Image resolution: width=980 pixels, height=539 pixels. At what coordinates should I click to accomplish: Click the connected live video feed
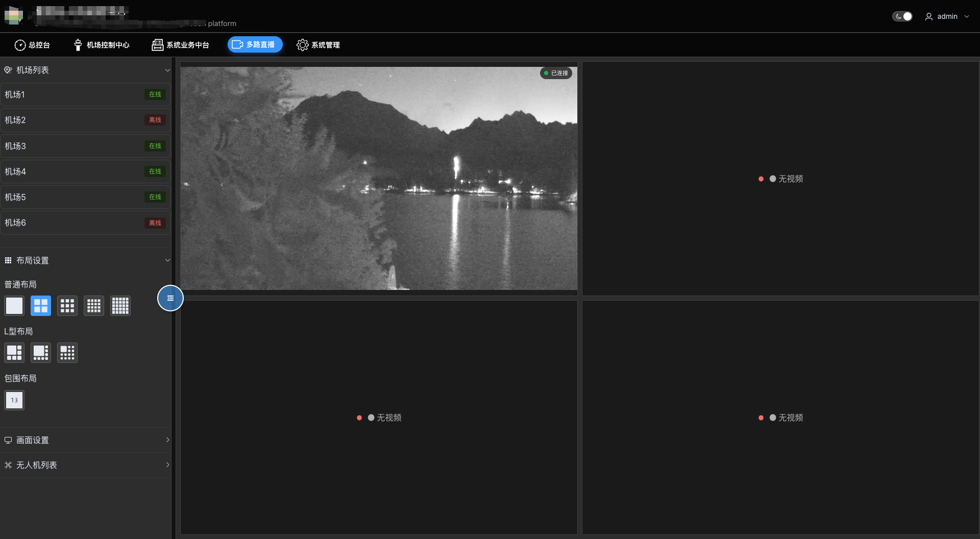[379, 178]
